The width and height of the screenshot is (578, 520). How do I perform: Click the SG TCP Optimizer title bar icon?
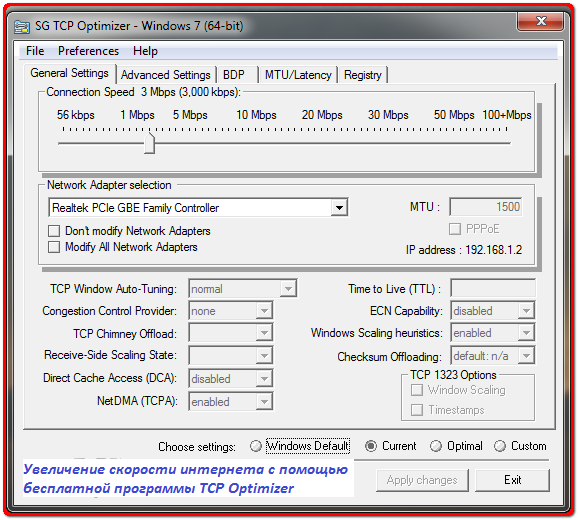[22, 27]
